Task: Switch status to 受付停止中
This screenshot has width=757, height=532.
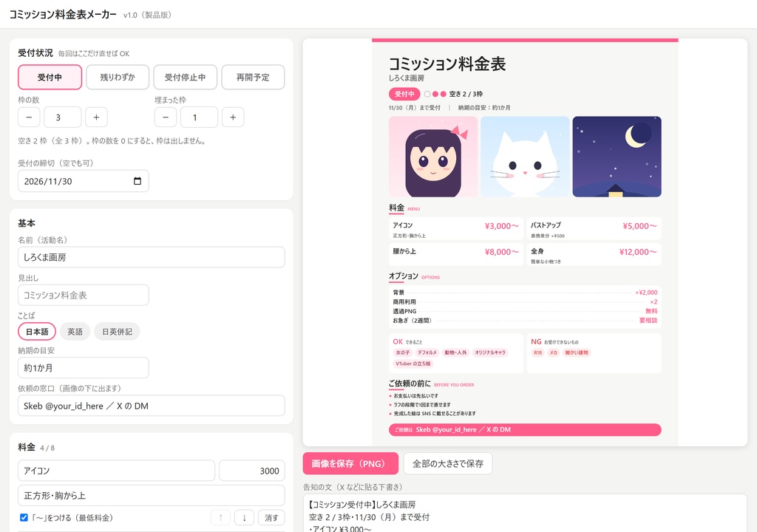Action: coord(185,78)
